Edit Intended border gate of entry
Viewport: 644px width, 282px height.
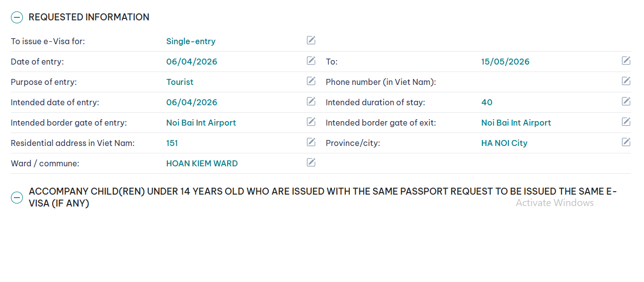(311, 122)
